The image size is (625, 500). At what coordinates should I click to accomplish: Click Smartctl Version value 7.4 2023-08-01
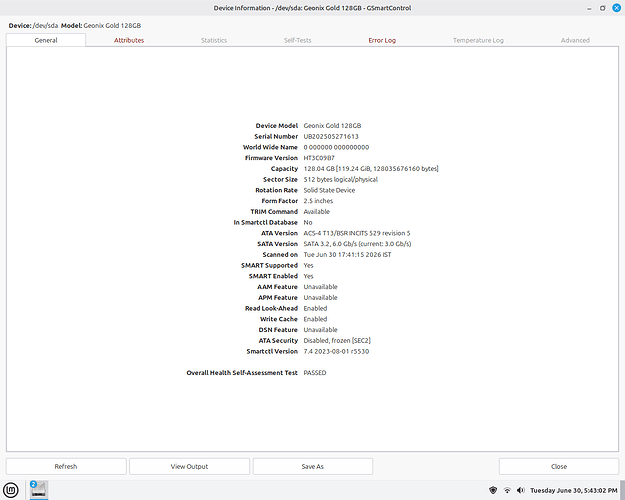coord(336,352)
